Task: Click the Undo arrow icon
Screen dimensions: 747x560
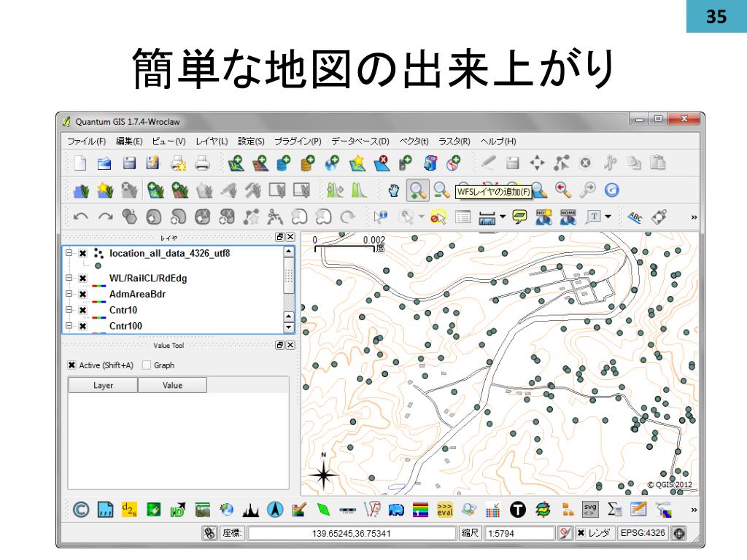Action: [x=80, y=217]
